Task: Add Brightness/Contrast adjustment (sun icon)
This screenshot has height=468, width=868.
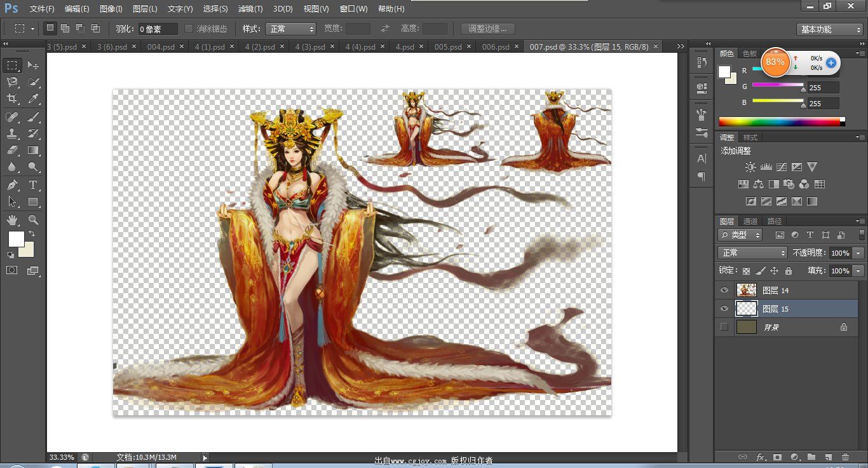Action: (x=750, y=167)
